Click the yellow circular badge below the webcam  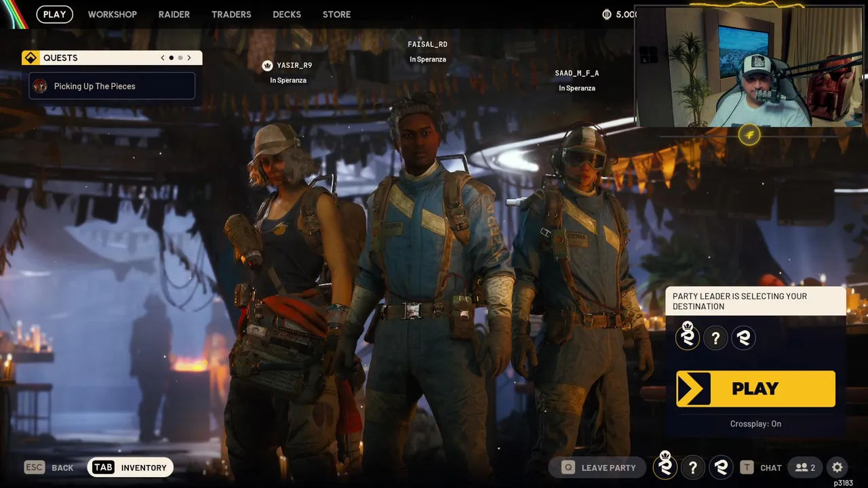pyautogui.click(x=749, y=135)
